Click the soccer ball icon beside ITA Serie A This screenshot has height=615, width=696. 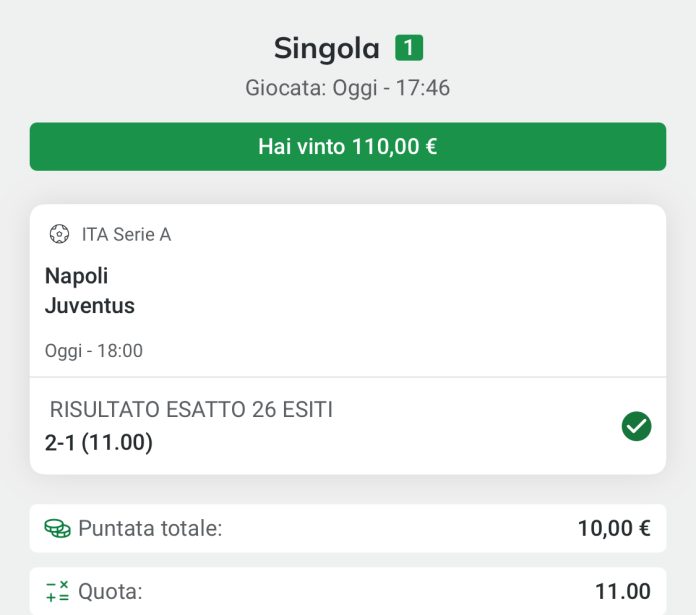pyautogui.click(x=59, y=234)
